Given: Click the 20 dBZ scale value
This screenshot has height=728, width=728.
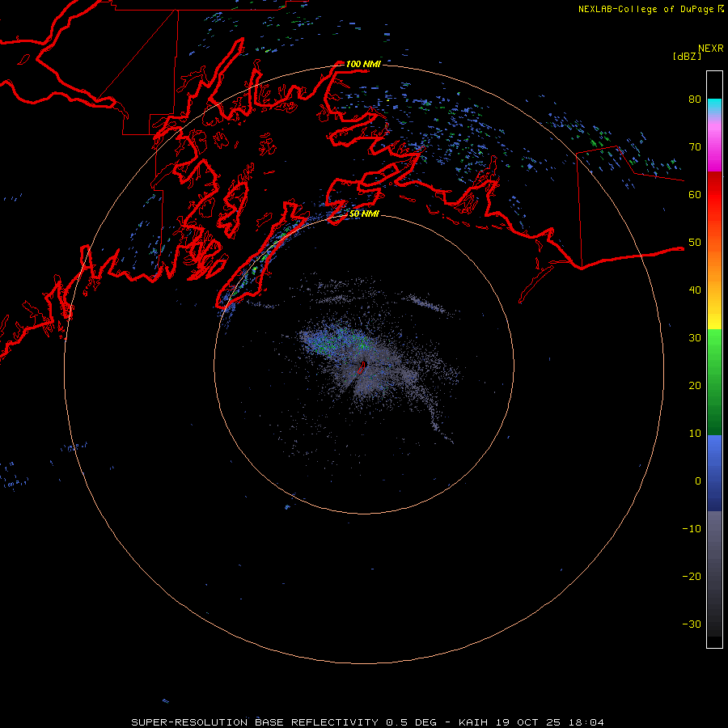Looking at the screenshot, I should [x=695, y=386].
